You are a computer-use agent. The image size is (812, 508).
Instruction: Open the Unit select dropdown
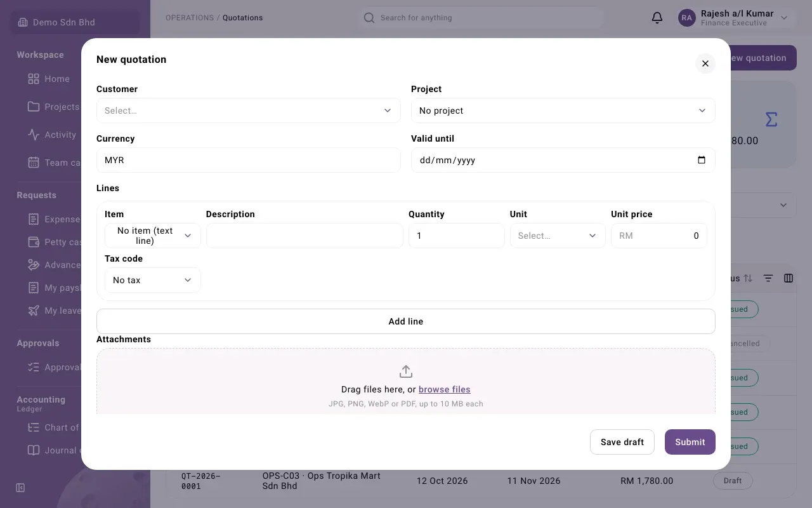(x=558, y=236)
